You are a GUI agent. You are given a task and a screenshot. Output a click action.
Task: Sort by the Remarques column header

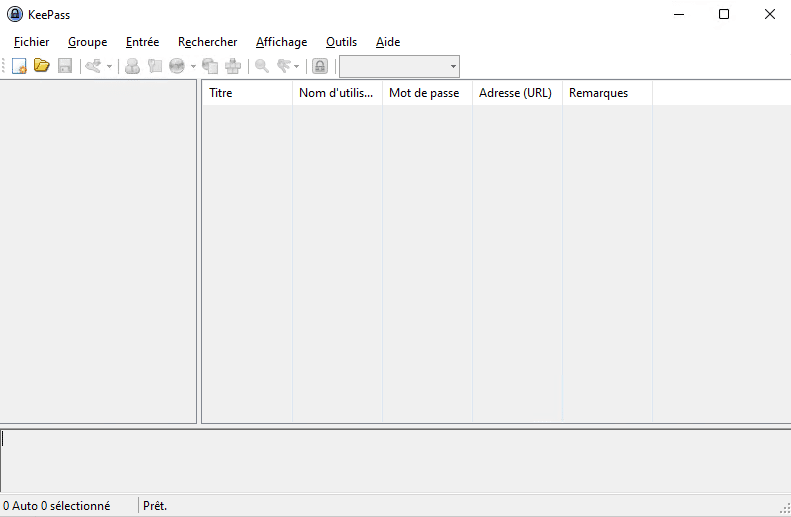(x=607, y=93)
